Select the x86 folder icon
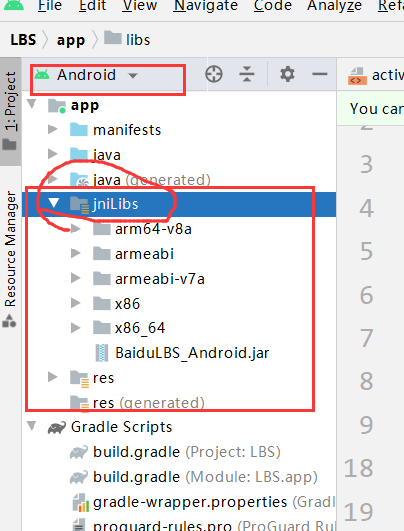This screenshot has width=404, height=531. coord(102,303)
